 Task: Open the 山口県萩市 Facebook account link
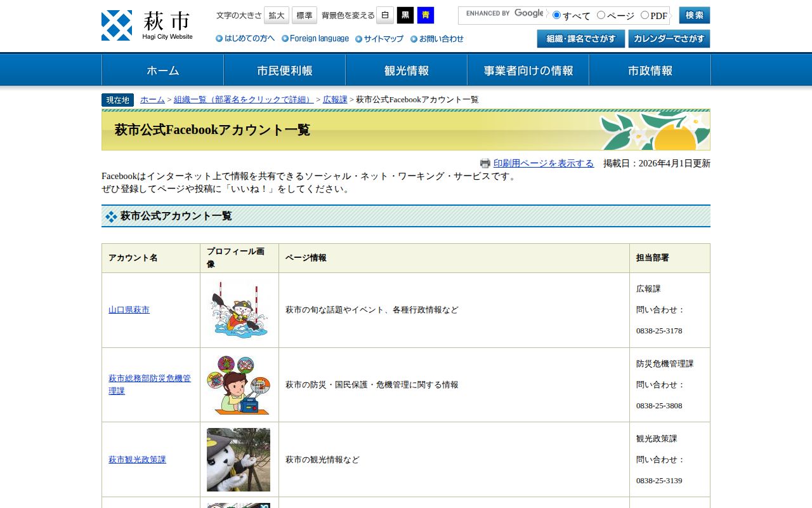129,310
